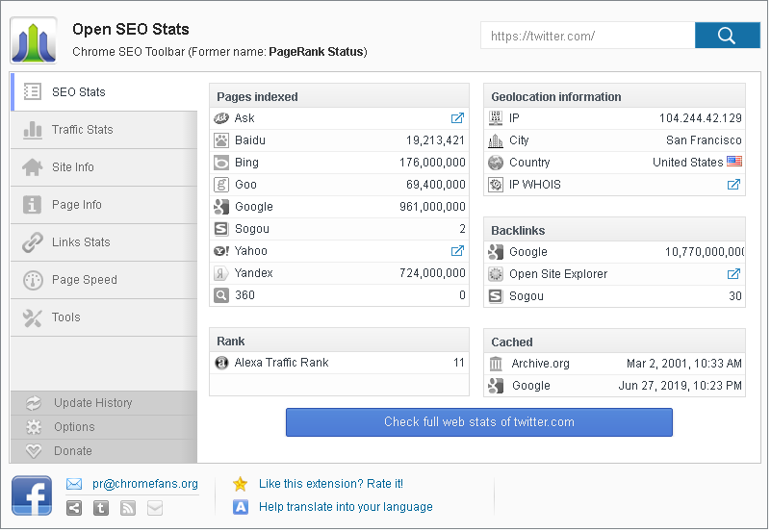This screenshot has width=771, height=532.
Task: Click the City buildings icon
Action: 496,140
